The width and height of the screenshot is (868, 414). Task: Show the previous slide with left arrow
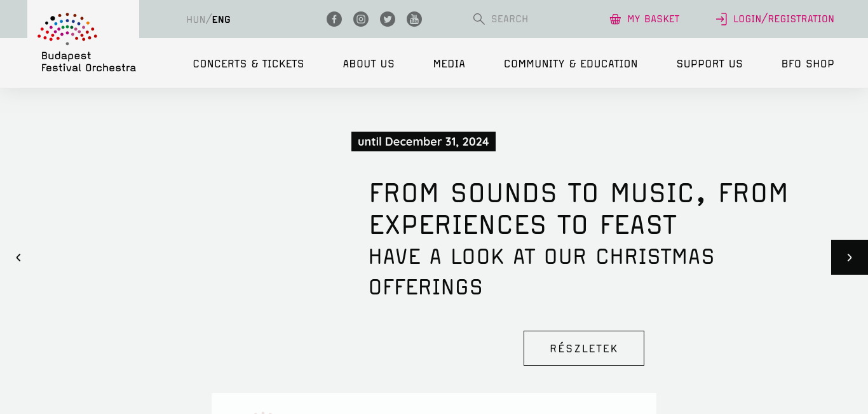pos(18,258)
